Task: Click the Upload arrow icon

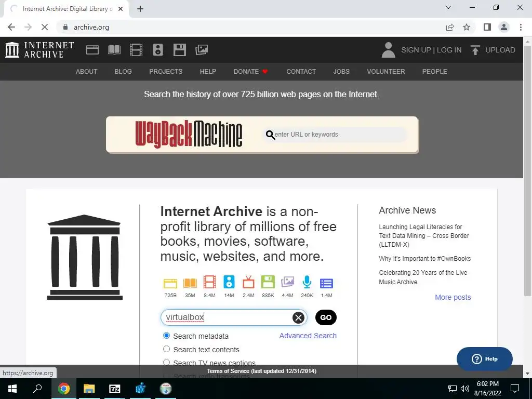Action: (475, 50)
